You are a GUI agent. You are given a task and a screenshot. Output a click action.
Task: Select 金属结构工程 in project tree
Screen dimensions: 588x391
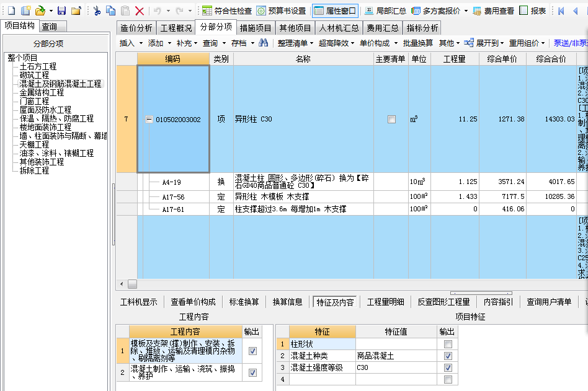pyautogui.click(x=42, y=92)
